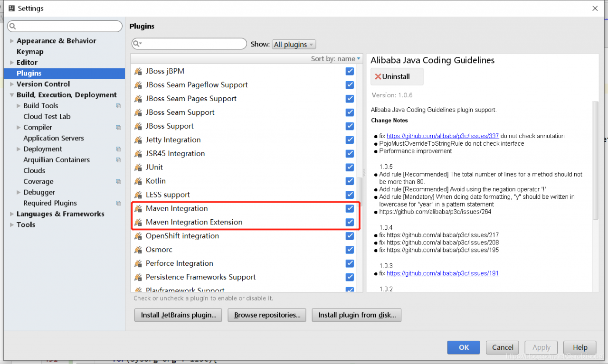The height and width of the screenshot is (364, 608).
Task: Disable the JBoss jBPM plugin checkbox
Action: [350, 71]
